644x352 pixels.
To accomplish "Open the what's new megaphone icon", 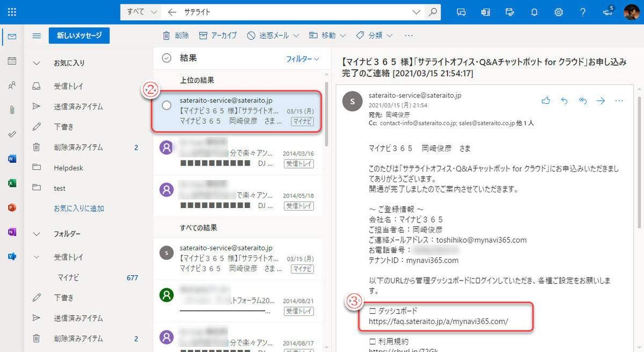I will 608,12.
